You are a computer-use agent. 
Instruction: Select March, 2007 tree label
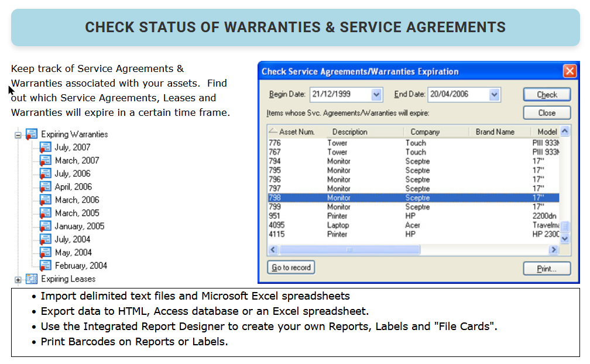click(x=77, y=160)
